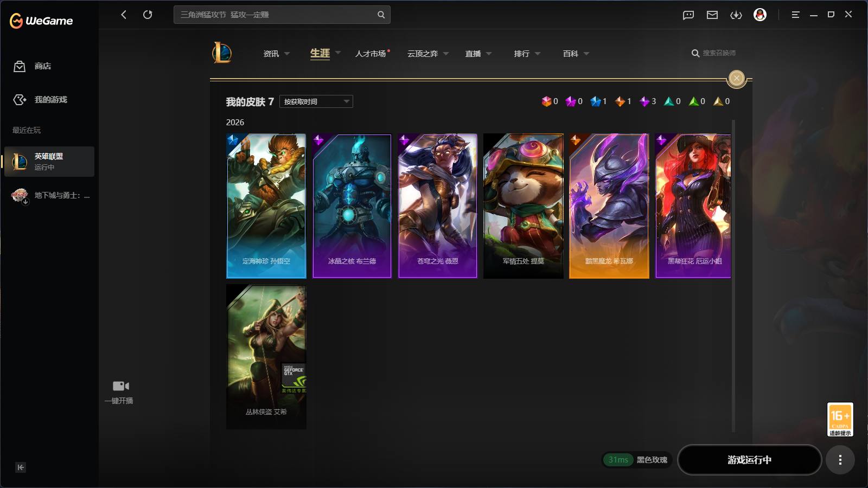The height and width of the screenshot is (488, 868).
Task: Click the camera icon for 一键开播
Action: pos(120,386)
